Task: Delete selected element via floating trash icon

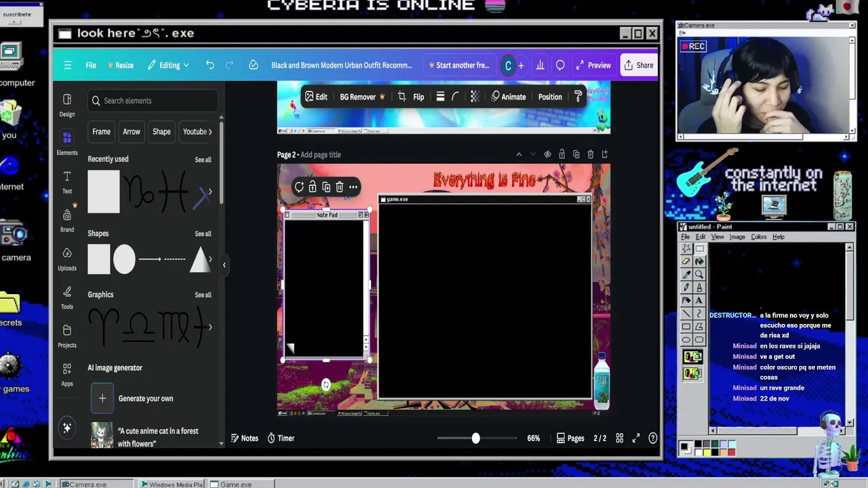Action: coord(340,187)
